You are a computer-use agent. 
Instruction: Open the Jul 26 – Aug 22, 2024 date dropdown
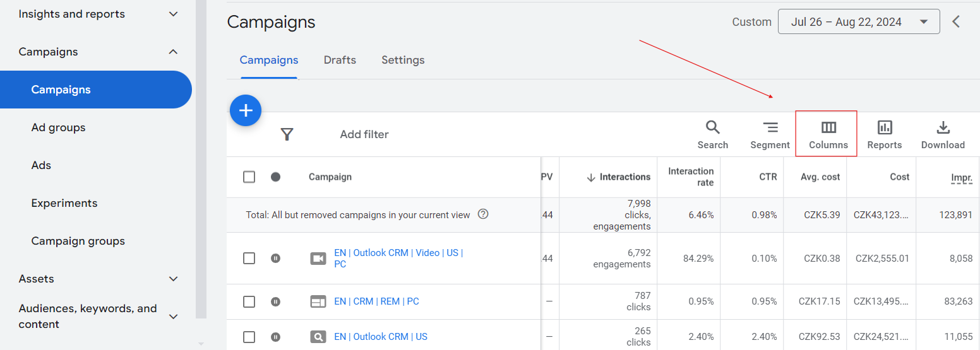(859, 21)
